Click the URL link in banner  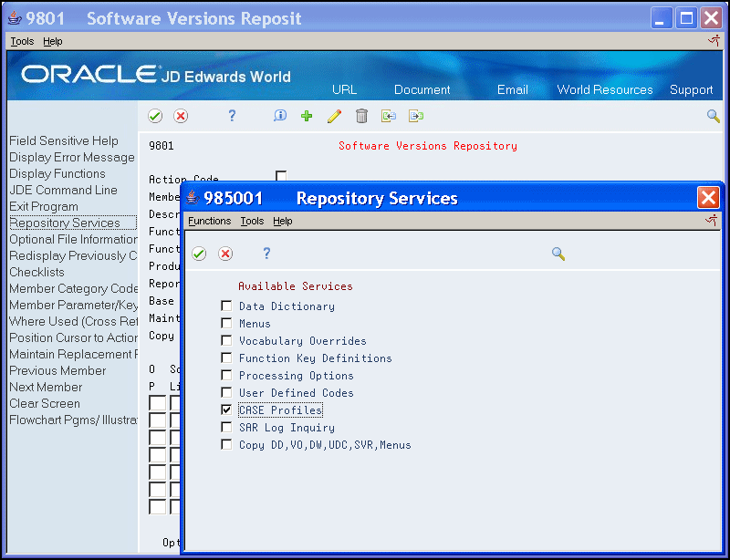pyautogui.click(x=345, y=89)
